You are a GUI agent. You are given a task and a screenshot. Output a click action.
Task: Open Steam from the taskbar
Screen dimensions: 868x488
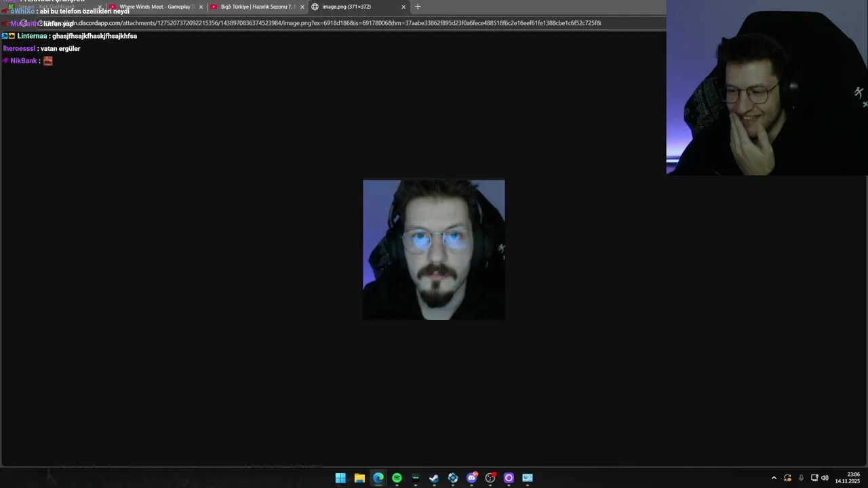tap(434, 478)
